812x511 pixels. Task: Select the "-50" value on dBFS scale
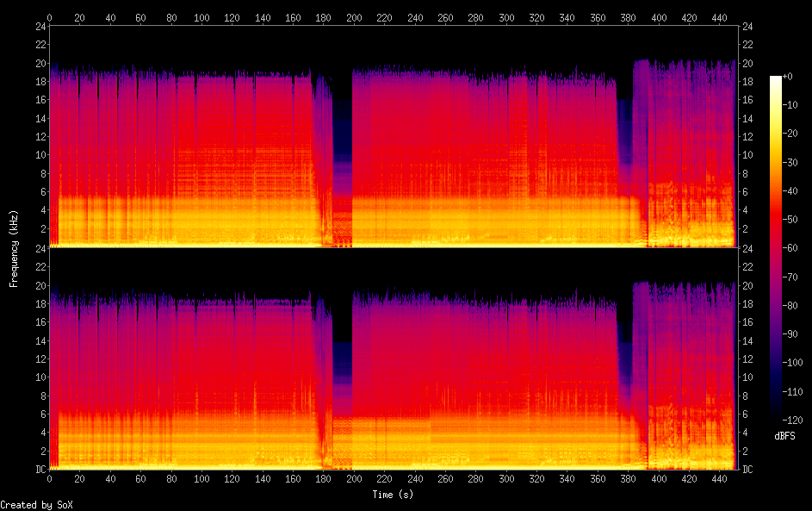click(790, 219)
